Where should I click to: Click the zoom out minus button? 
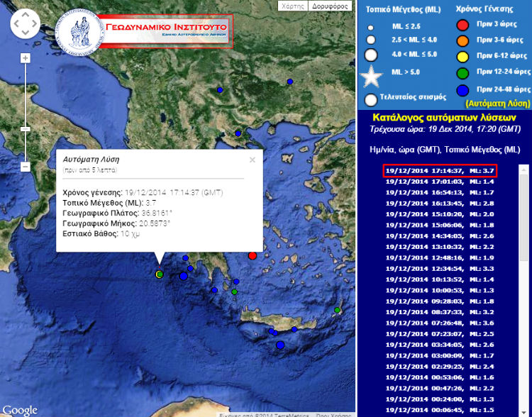[26, 167]
